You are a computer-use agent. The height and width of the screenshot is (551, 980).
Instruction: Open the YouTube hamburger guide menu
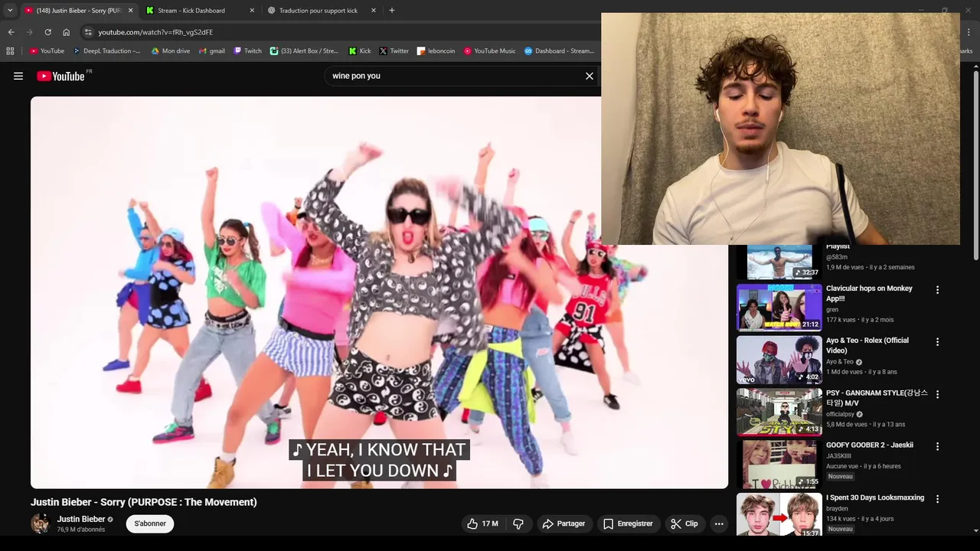coord(18,76)
